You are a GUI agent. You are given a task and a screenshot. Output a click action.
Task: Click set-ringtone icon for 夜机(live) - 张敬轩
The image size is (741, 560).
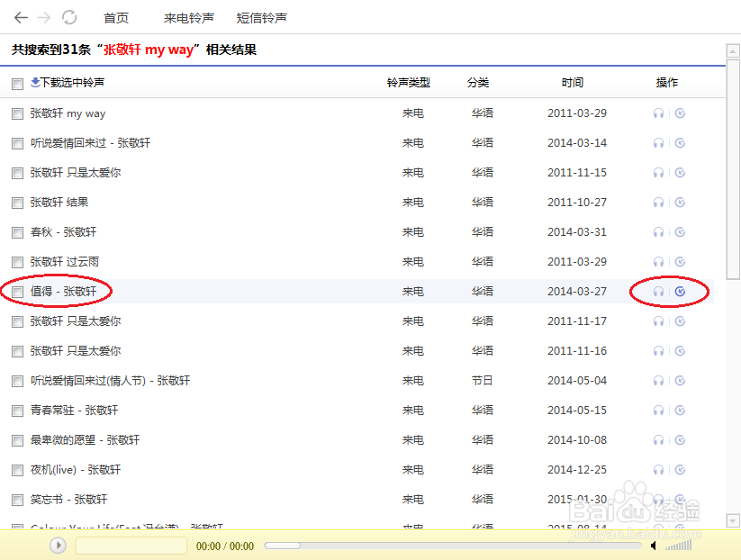[680, 470]
